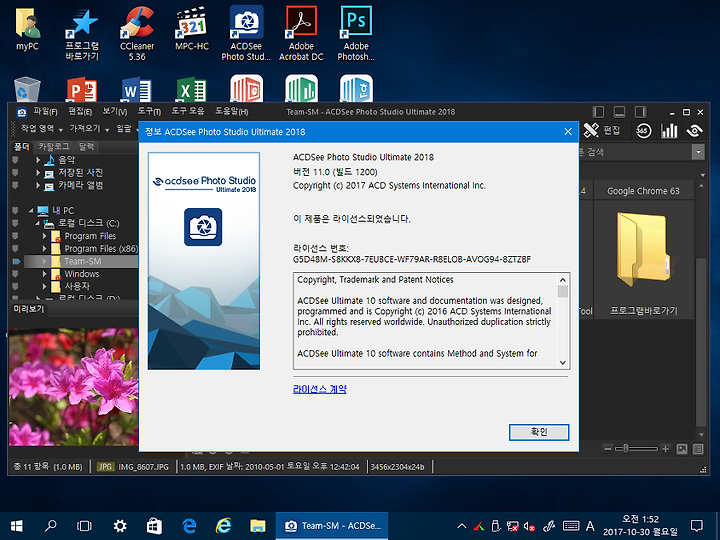Open the myPC desktop icon

[x=28, y=28]
